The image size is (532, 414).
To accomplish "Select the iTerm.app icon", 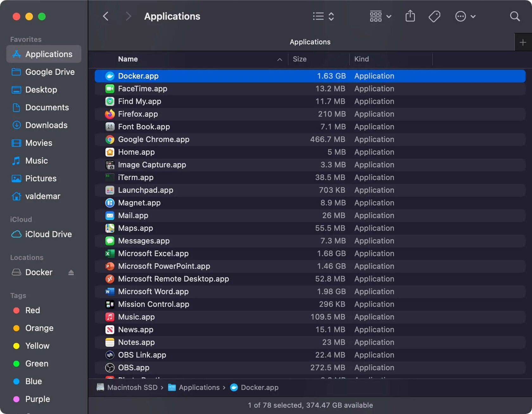I will click(110, 178).
